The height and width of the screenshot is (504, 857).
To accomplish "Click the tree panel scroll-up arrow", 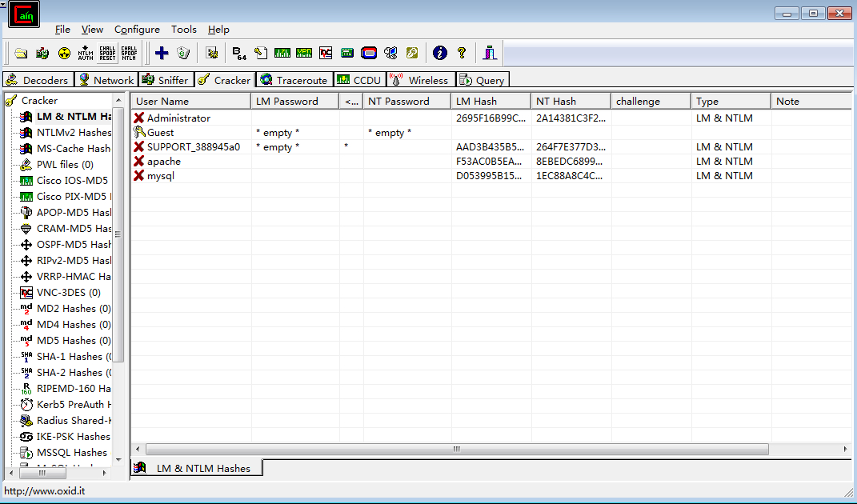I will pyautogui.click(x=118, y=100).
